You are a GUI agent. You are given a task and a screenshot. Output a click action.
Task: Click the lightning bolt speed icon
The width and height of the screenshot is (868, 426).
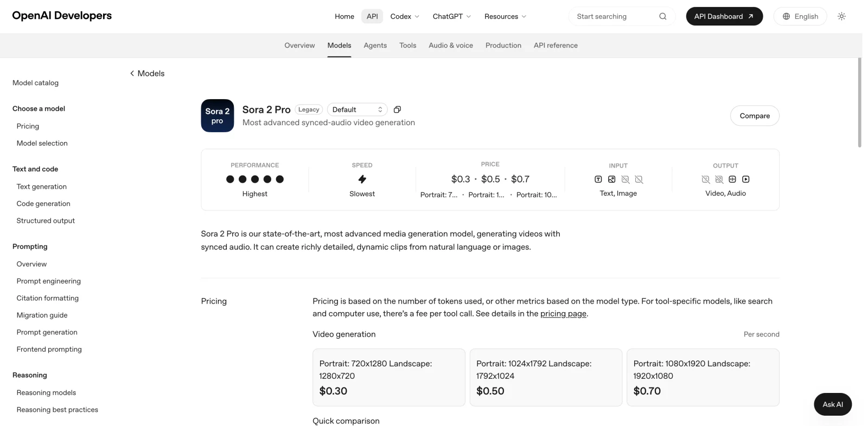click(362, 179)
